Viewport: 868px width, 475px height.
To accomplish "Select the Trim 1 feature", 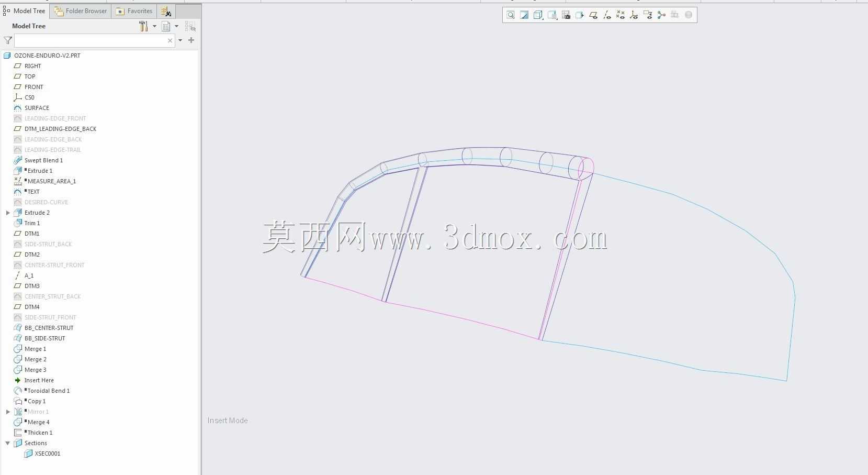I will click(x=32, y=223).
